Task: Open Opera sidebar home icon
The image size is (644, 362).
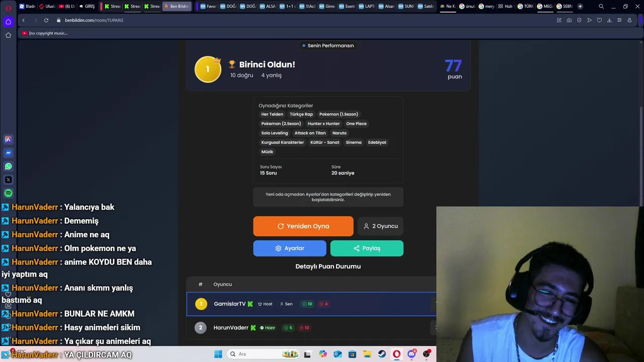Action: point(8,22)
